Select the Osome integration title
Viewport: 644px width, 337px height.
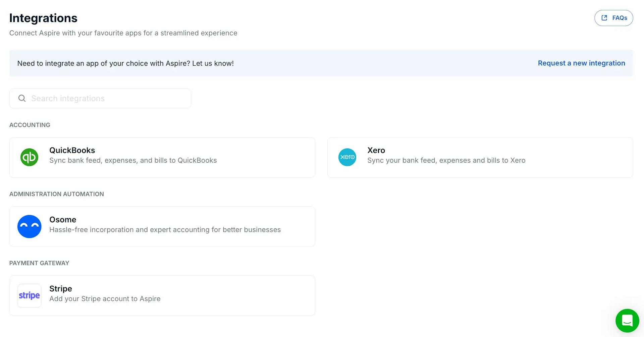[x=63, y=220]
